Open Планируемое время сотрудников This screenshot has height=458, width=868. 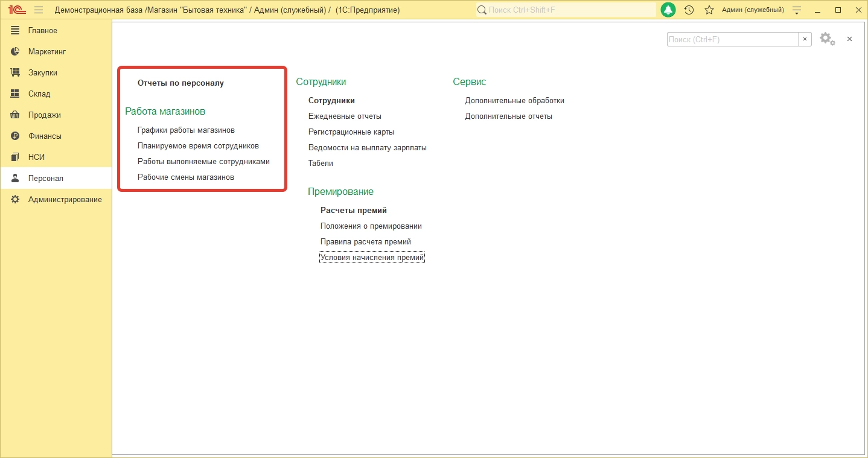pyautogui.click(x=198, y=146)
